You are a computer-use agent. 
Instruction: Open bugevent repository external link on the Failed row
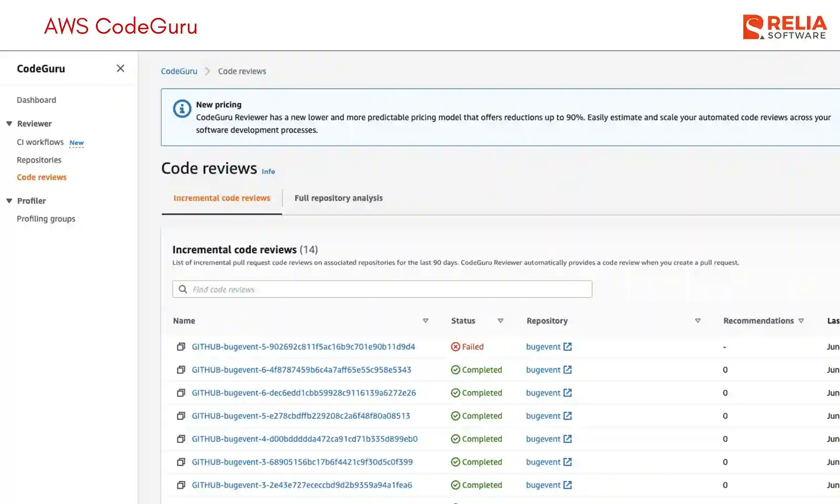(568, 346)
